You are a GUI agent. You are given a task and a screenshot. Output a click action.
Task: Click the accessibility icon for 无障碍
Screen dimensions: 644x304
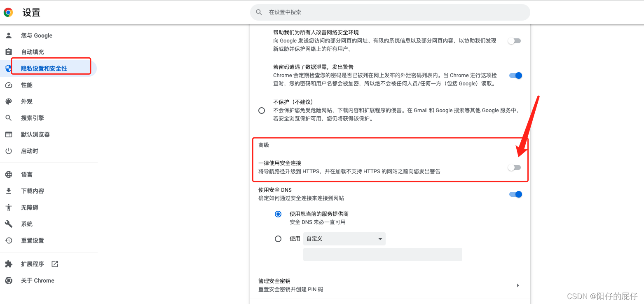(9, 207)
